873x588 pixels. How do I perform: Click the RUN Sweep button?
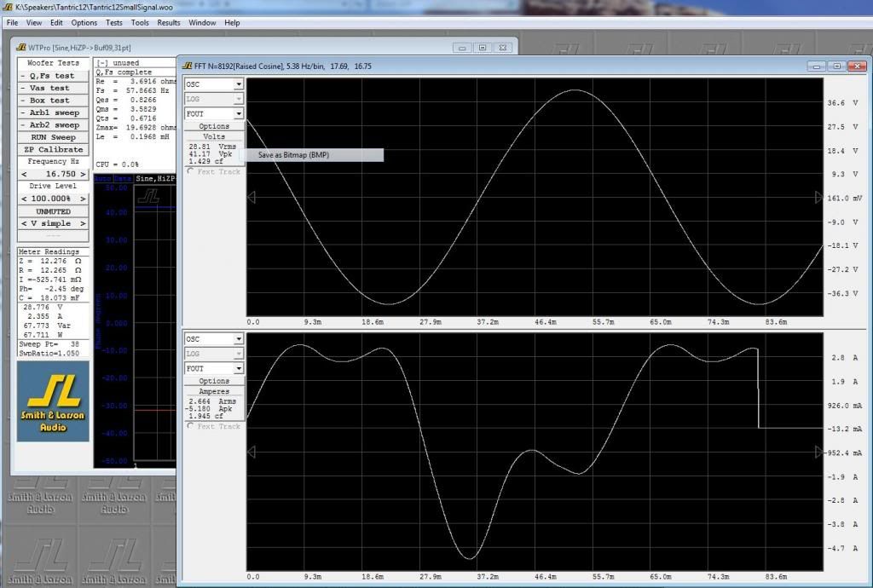[53, 137]
